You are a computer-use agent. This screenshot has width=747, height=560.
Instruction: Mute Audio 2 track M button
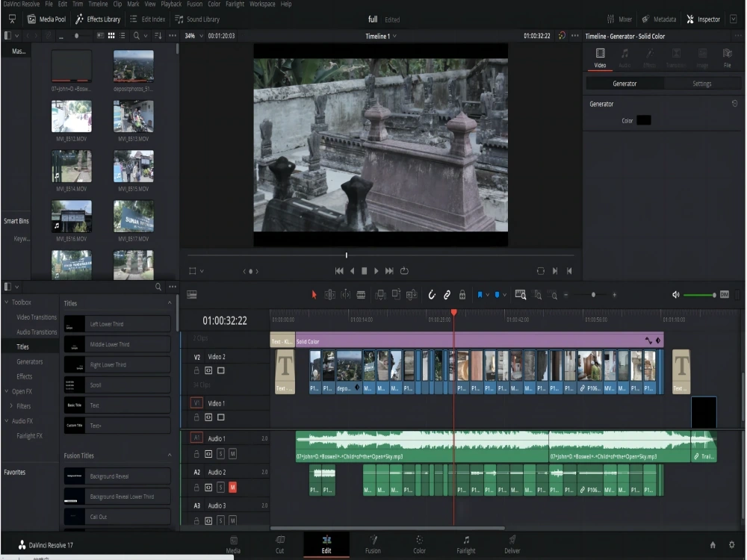[232, 487]
